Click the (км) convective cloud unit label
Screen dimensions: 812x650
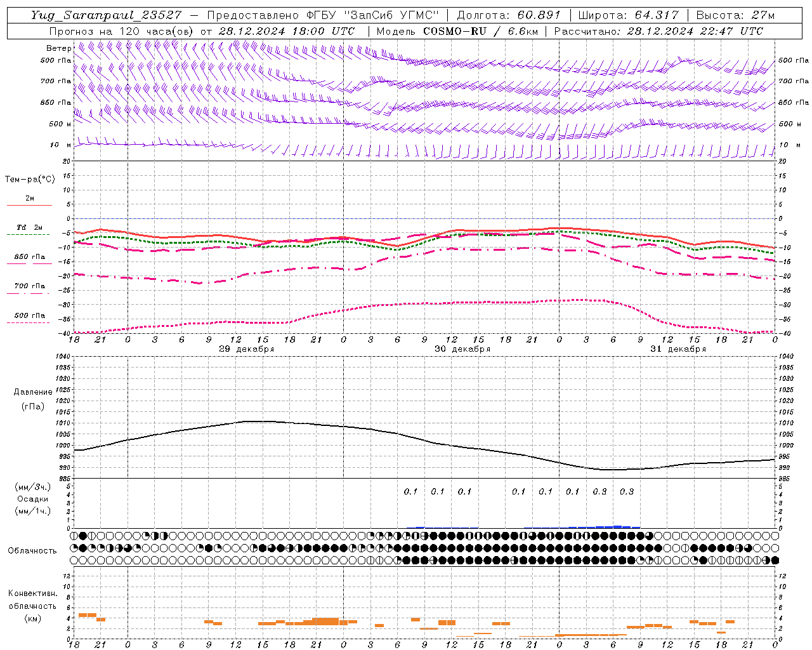32,618
